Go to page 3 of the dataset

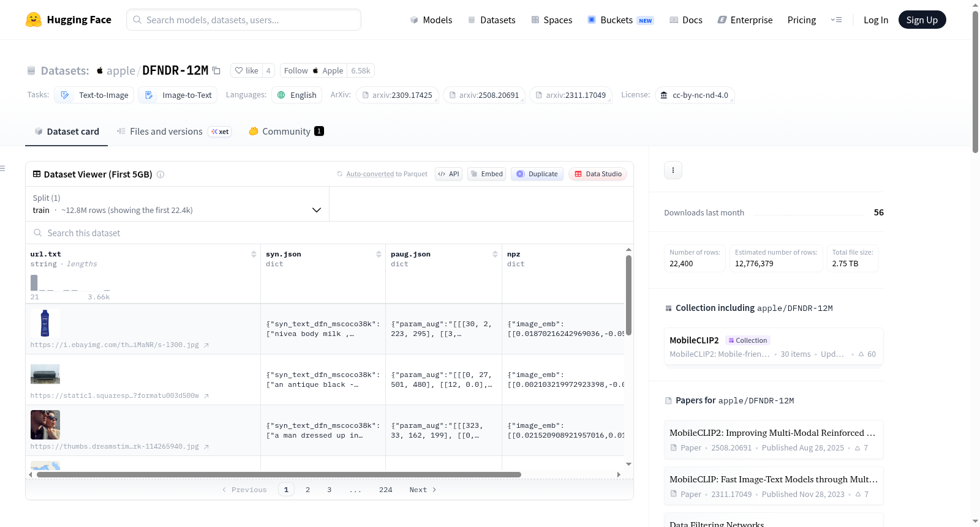tap(330, 490)
